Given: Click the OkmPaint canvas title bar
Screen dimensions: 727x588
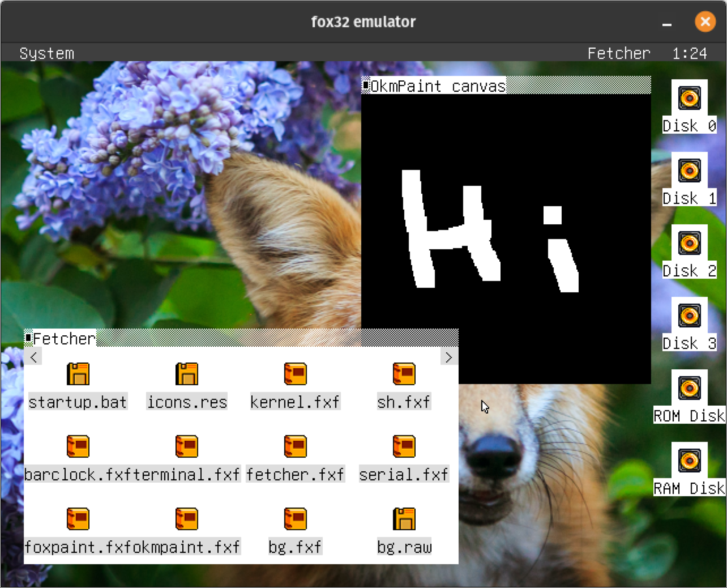Looking at the screenshot, I should (506, 85).
